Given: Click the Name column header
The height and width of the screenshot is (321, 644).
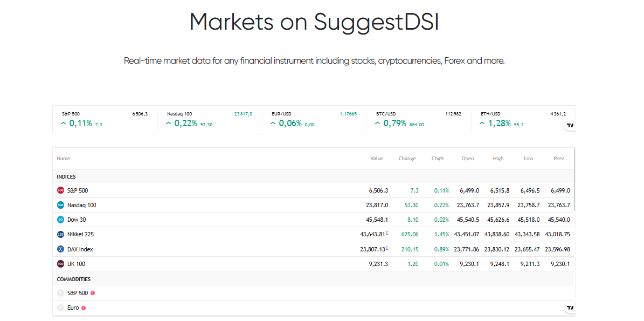Looking at the screenshot, I should click(64, 159).
